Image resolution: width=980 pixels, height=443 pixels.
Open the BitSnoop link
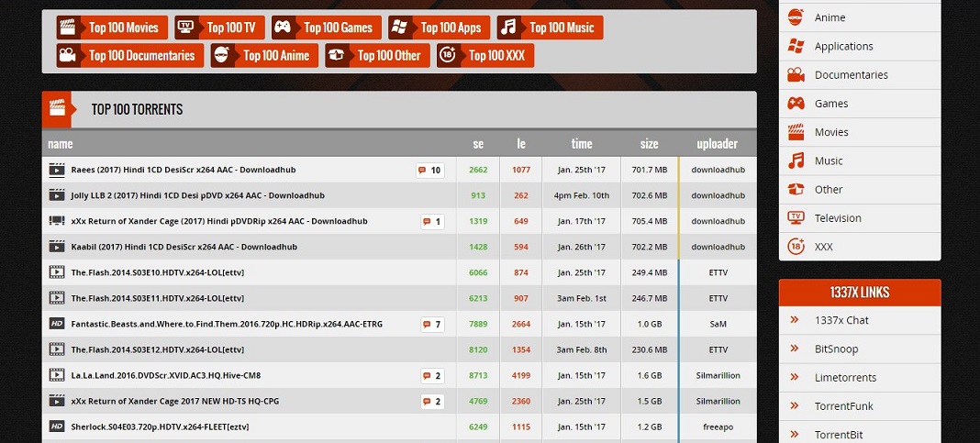click(836, 349)
